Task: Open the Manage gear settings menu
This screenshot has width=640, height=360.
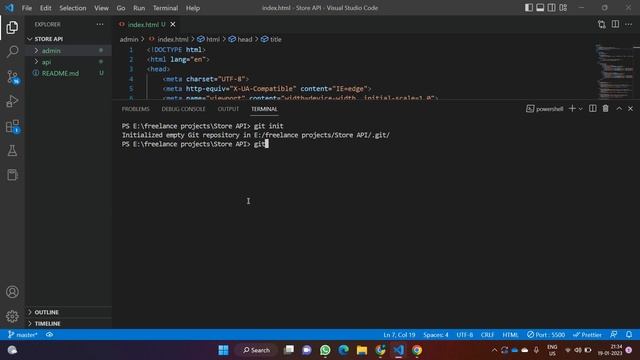Action: tap(12, 316)
